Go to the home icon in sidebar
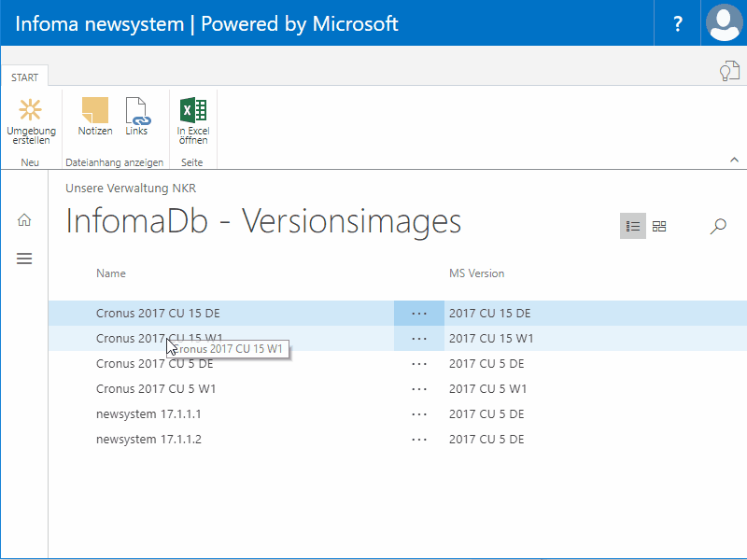 pos(24,220)
